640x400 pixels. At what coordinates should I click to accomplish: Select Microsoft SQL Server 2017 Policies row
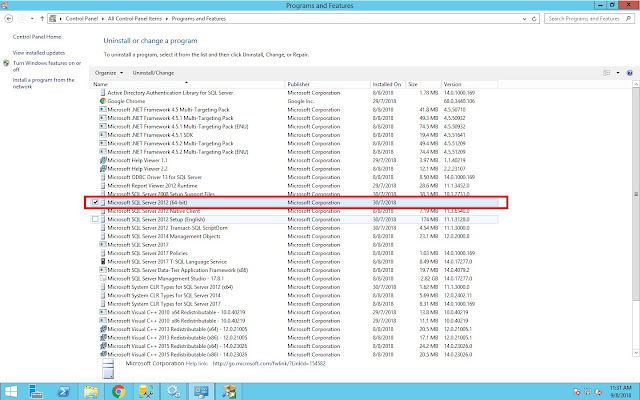(294, 253)
